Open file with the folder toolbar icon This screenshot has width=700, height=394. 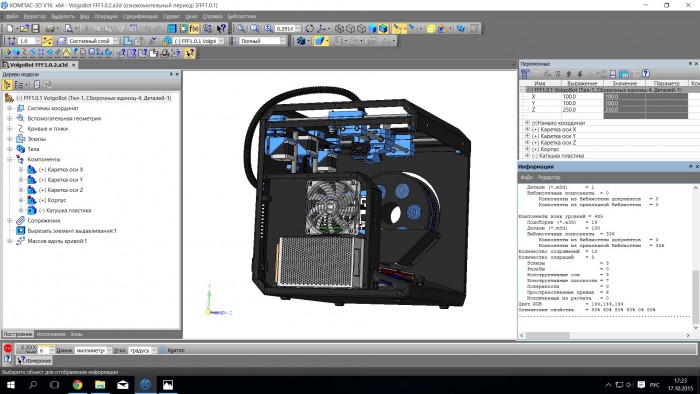(23, 29)
